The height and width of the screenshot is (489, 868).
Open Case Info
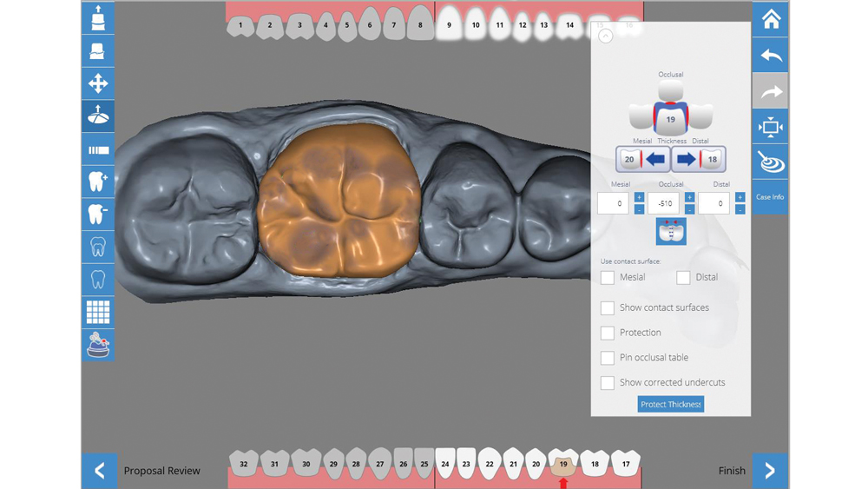click(x=770, y=196)
